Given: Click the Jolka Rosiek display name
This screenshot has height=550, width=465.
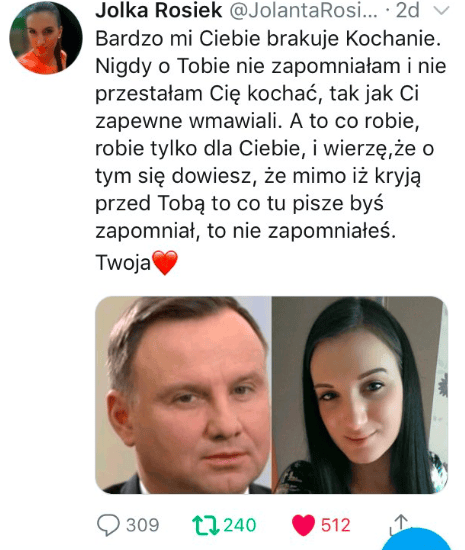Looking at the screenshot, I should (x=159, y=10).
